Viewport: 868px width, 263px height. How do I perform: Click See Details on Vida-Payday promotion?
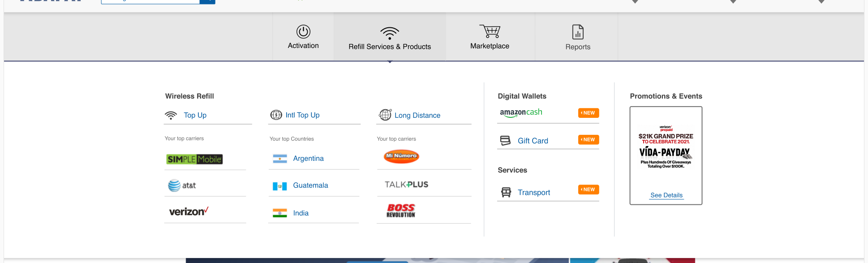[666, 195]
